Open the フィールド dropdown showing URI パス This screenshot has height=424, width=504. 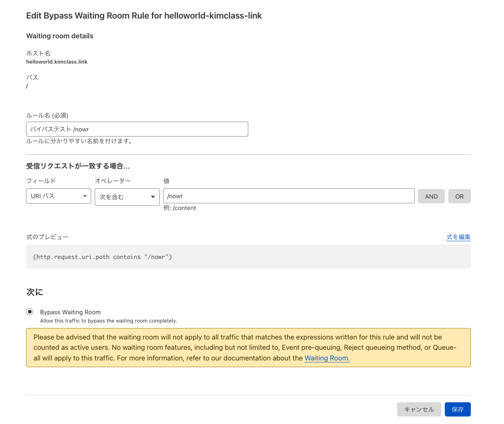point(58,196)
